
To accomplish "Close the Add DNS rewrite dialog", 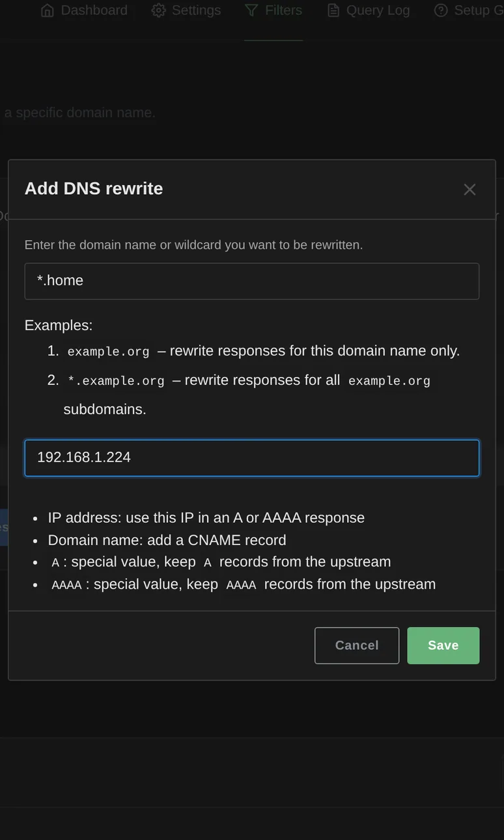I will coord(469,189).
